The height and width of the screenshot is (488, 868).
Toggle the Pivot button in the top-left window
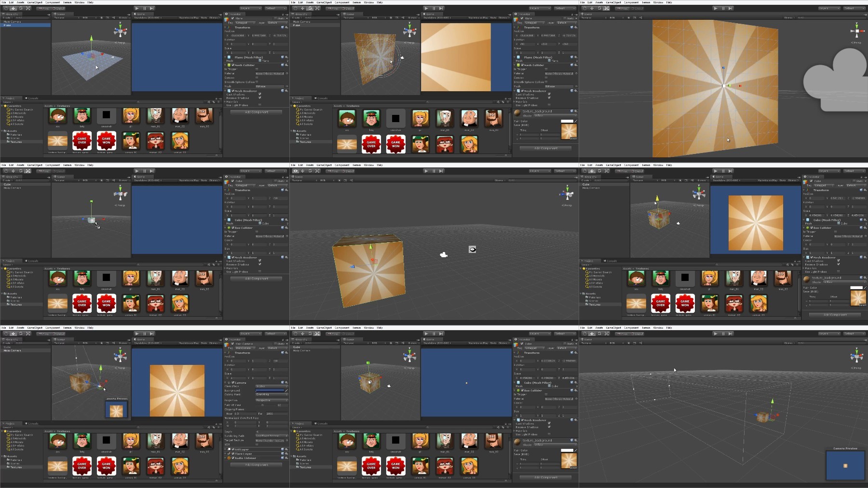(x=44, y=8)
